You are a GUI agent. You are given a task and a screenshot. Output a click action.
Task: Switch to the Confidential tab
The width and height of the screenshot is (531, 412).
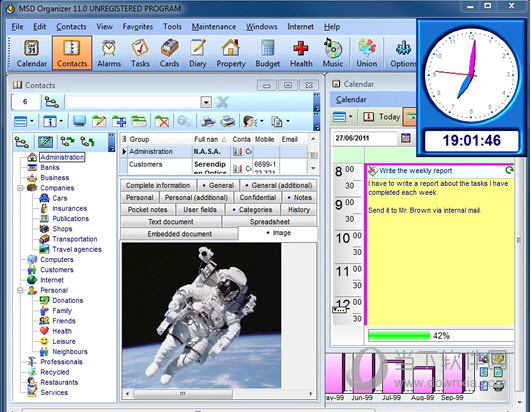(x=258, y=197)
